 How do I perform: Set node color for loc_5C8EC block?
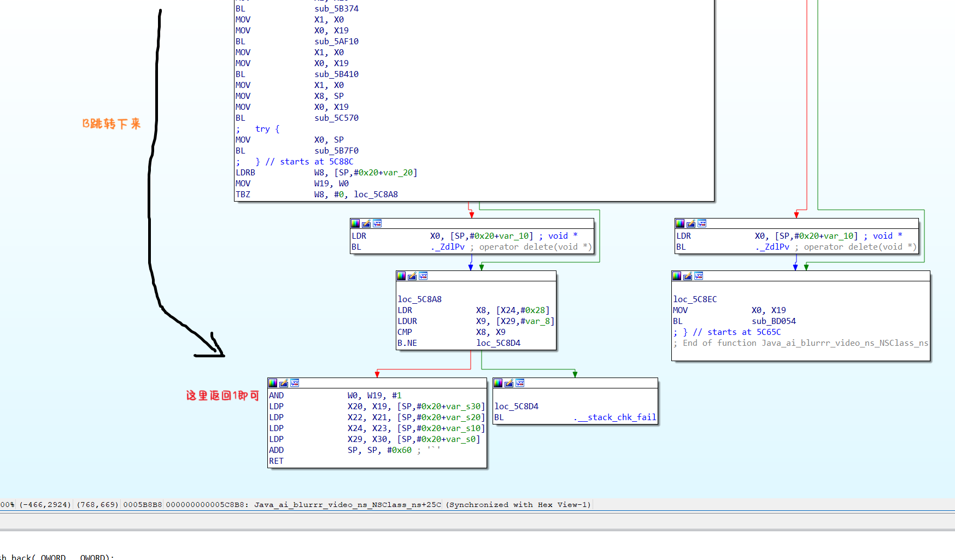click(677, 276)
